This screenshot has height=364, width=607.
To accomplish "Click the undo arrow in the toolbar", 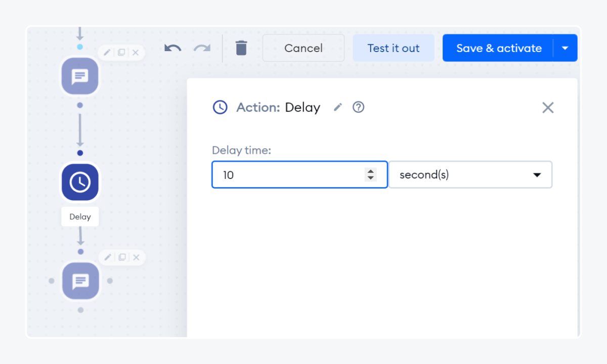I will (172, 48).
